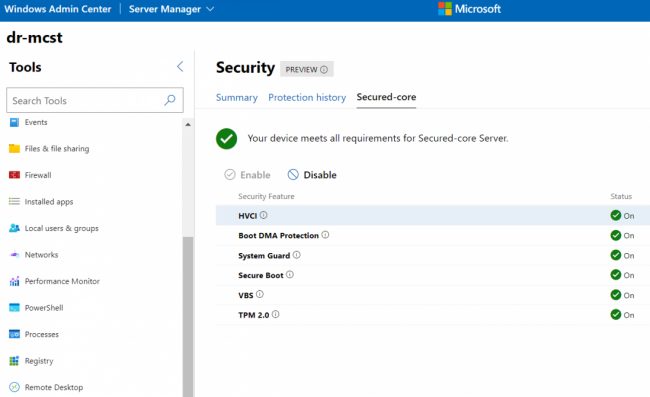Screen dimensions: 650x397
Task: Click the search magnifier icon in Tools
Action: click(170, 100)
